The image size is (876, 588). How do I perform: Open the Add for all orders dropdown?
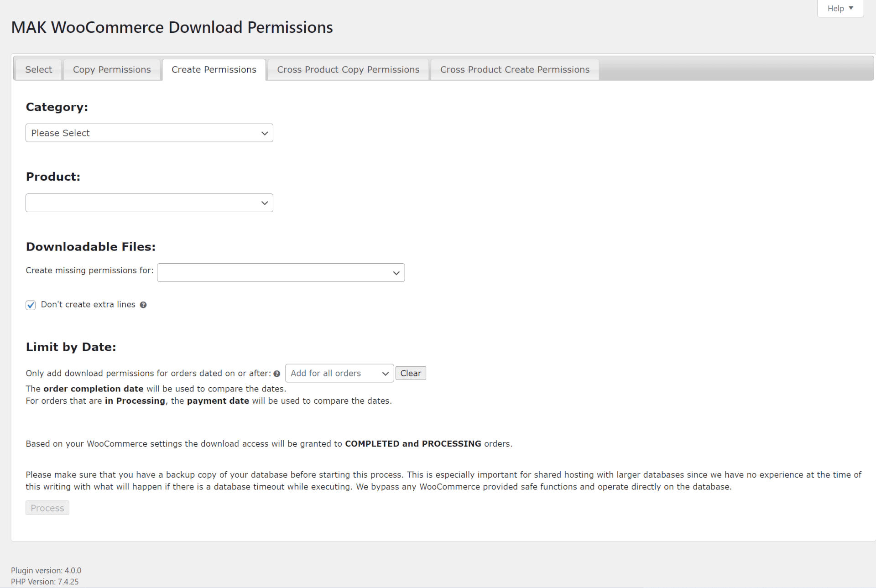339,374
